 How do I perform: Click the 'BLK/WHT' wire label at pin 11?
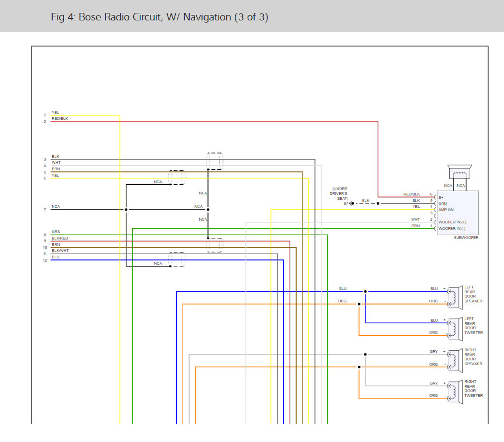pyautogui.click(x=60, y=251)
